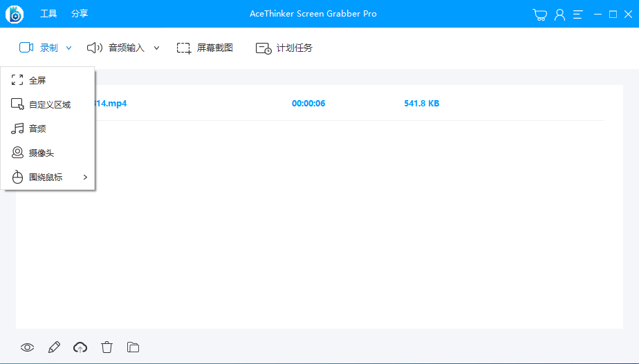The width and height of the screenshot is (639, 364).
Task: Select 音频 recording option
Action: click(37, 129)
